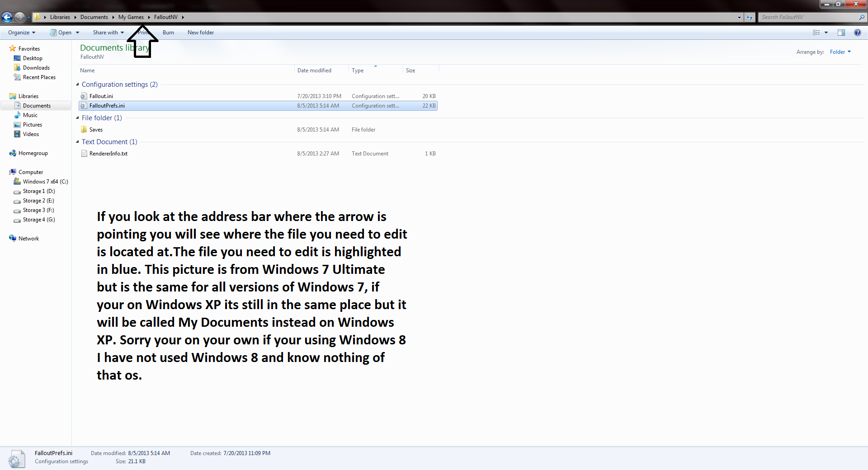Select the Saves folder name
868x470 pixels.
96,130
